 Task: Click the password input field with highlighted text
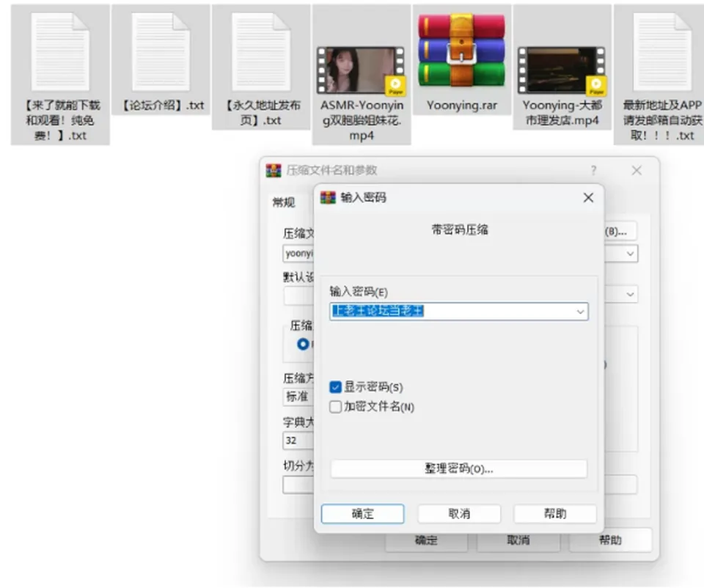[x=459, y=312]
